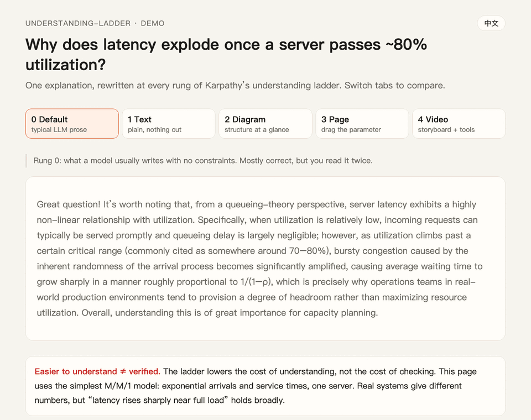Image resolution: width=531 pixels, height=420 pixels.
Task: Switch language with the 中文 button
Action: pyautogui.click(x=491, y=23)
